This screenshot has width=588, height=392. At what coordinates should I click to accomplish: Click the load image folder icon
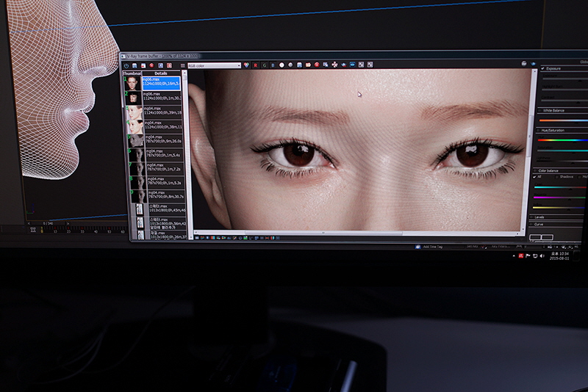pos(308,65)
